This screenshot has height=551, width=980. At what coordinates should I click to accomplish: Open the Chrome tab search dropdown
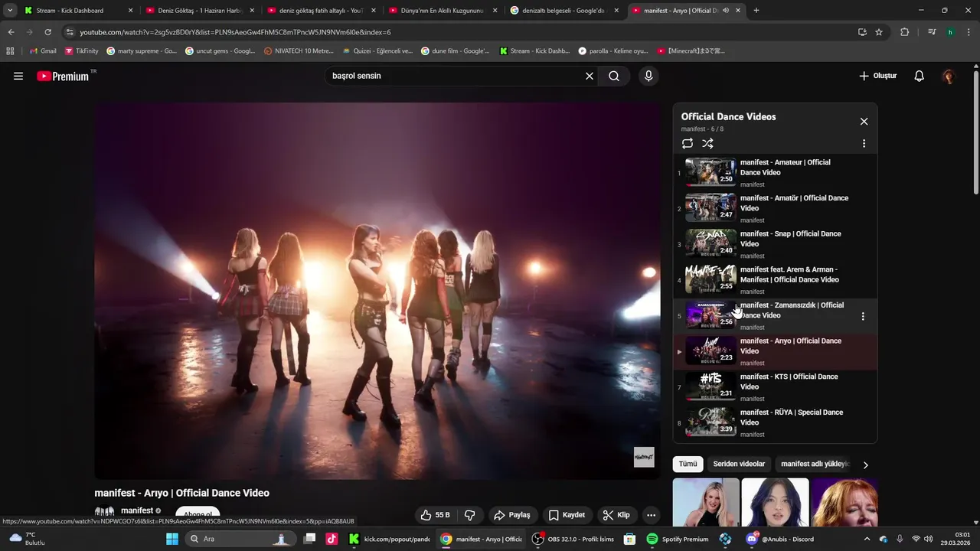tap(10, 11)
